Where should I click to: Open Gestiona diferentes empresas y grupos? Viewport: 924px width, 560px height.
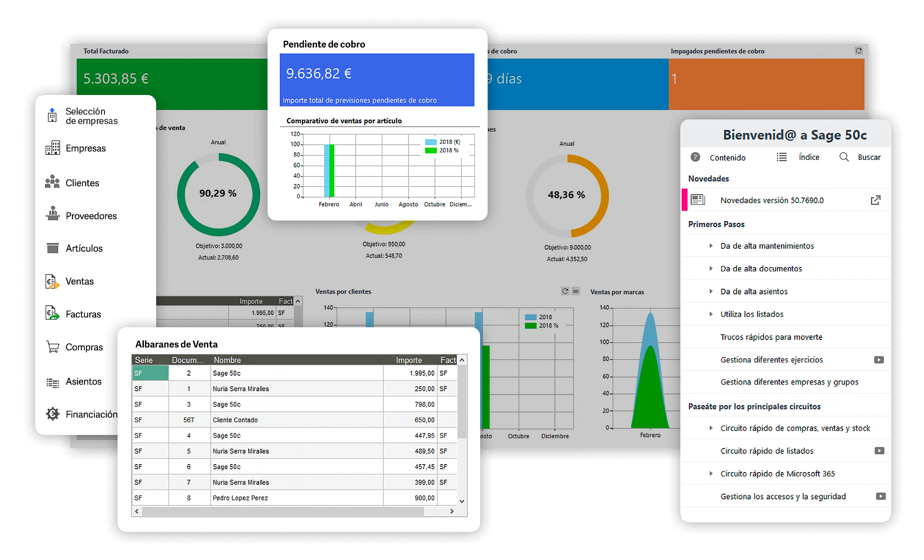point(789,382)
